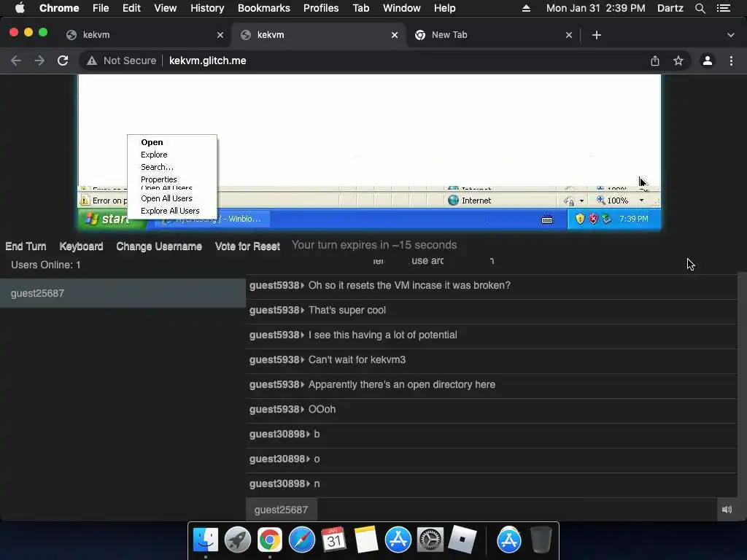Select the Winblo... taskbar window button
The width and height of the screenshot is (747, 560).
click(x=213, y=219)
